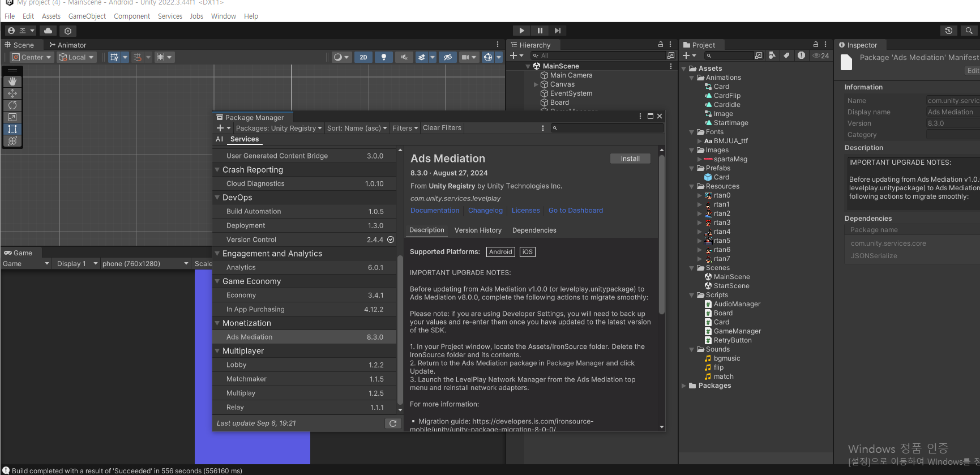Install the Ads Mediation package

[630, 159]
